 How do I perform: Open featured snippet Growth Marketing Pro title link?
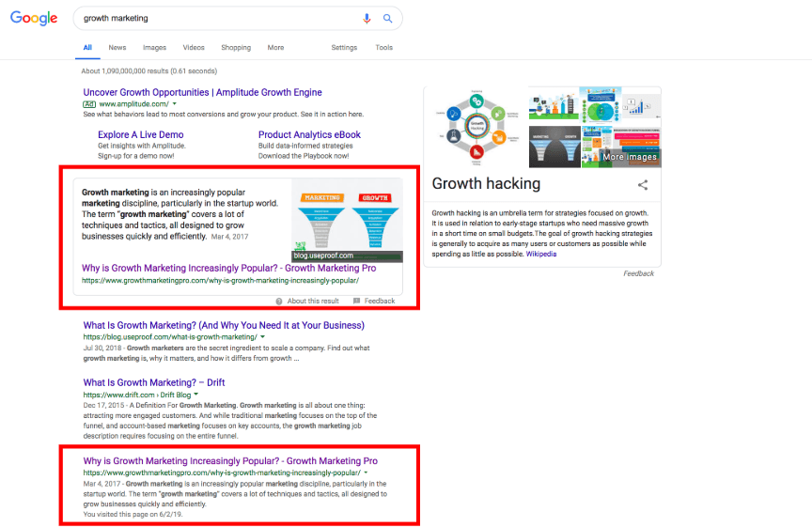(229, 268)
